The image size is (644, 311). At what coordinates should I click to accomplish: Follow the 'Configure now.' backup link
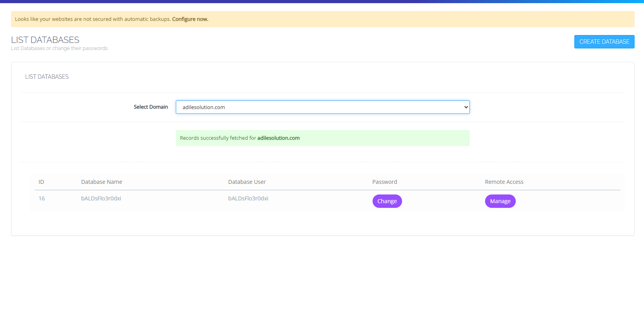tap(190, 19)
